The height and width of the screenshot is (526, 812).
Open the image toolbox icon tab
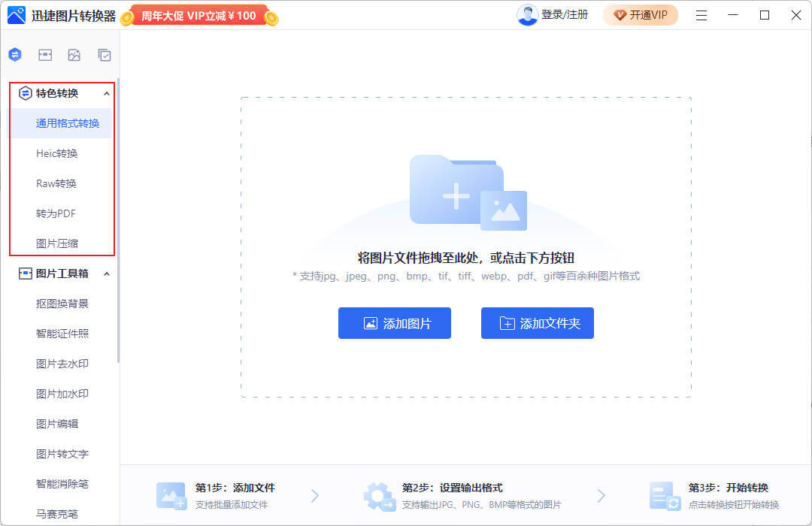point(45,55)
